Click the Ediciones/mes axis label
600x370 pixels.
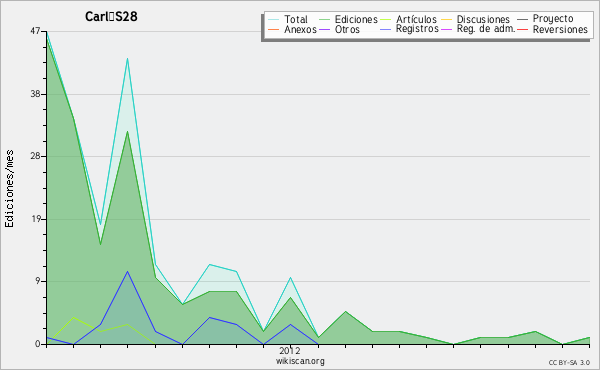9,189
